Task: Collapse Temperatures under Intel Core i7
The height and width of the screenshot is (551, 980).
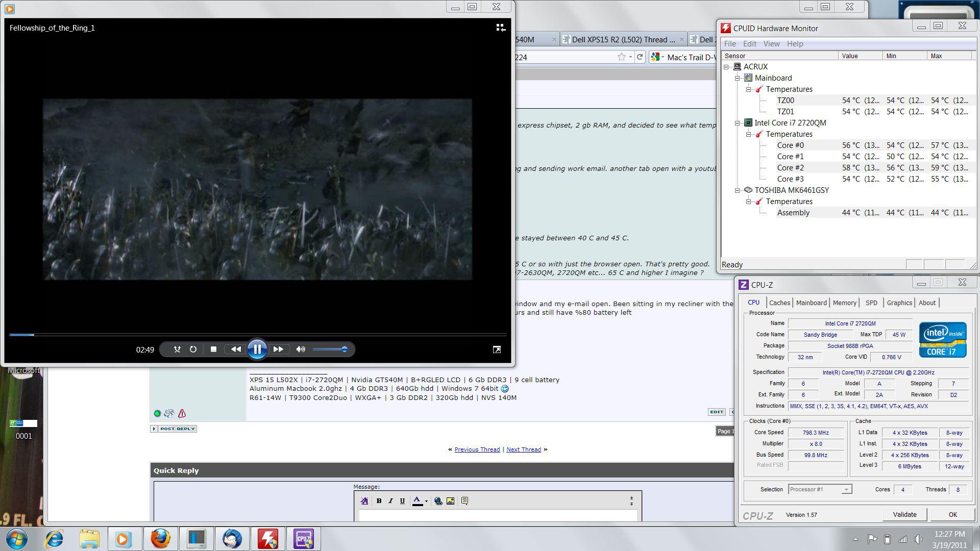Action: click(749, 134)
